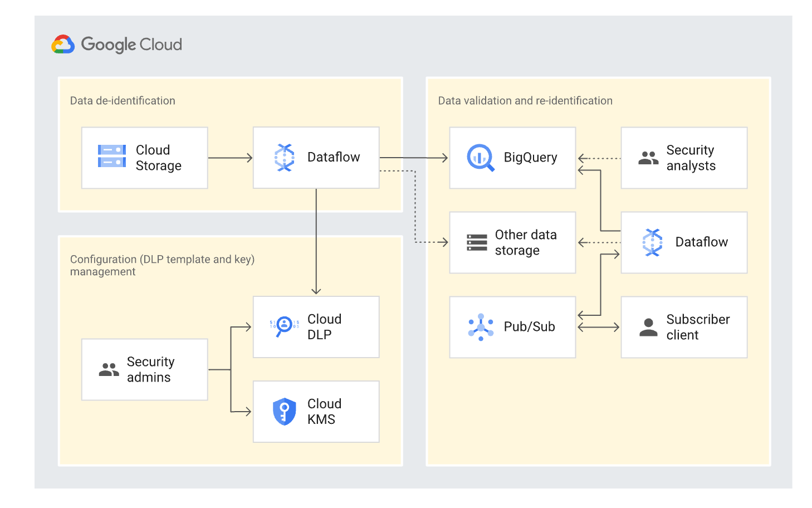Click the Google Cloud logo icon
The width and height of the screenshot is (812, 508).
(63, 45)
